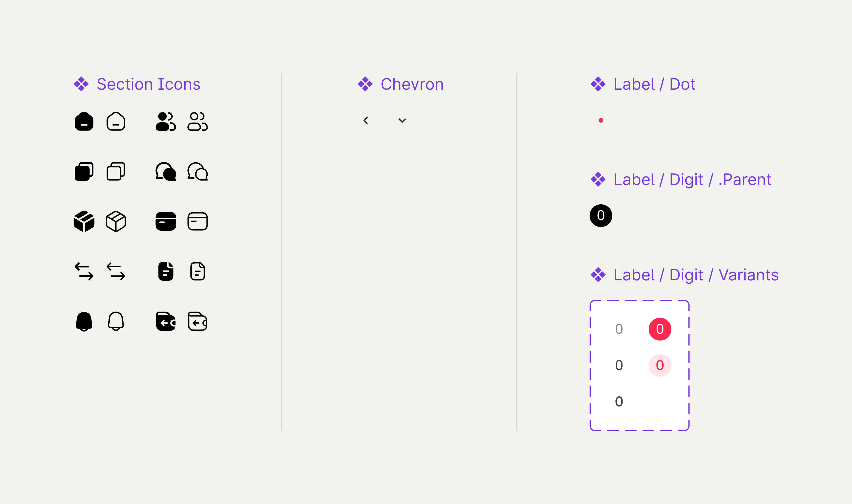Select the filled credit card icon

(166, 221)
